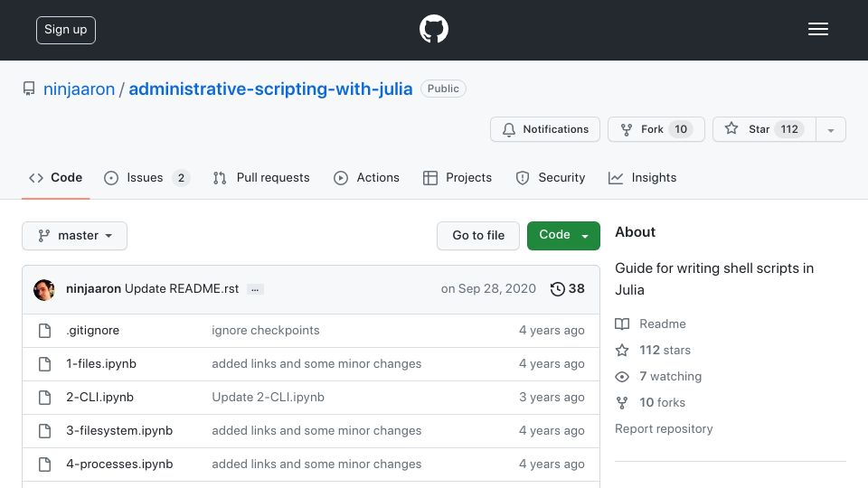Click the Security shield icon
This screenshot has height=488, width=868.
coord(523,178)
